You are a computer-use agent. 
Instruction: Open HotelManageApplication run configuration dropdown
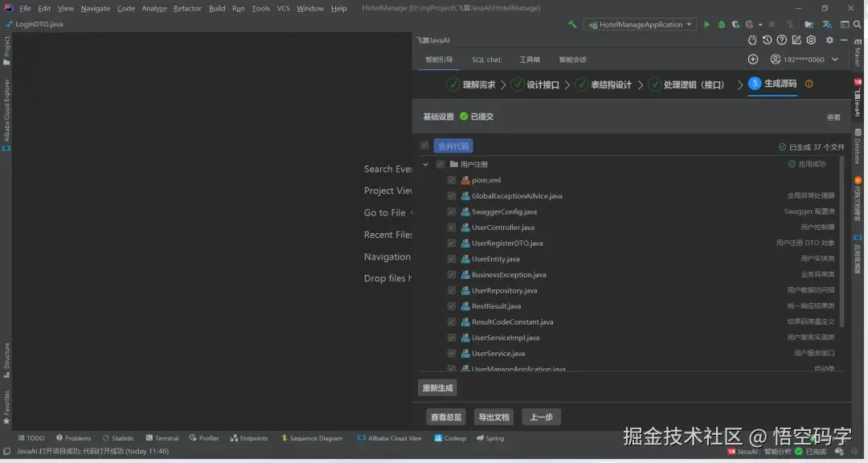pos(640,24)
